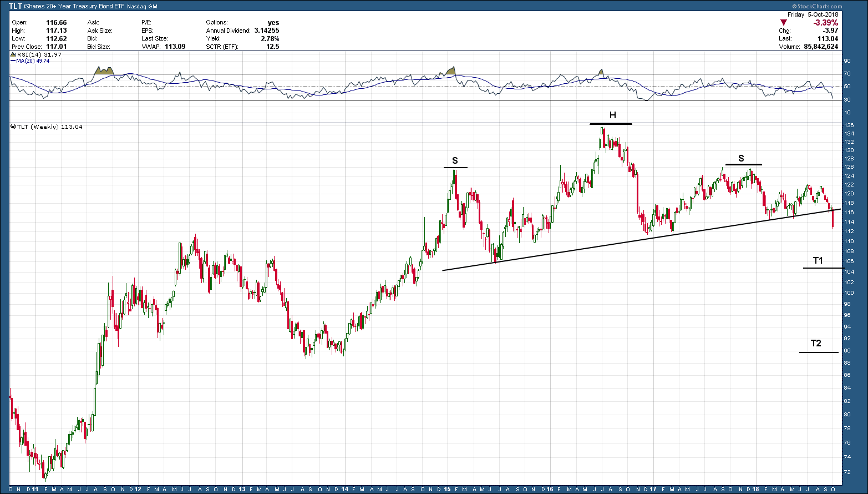Screen dimensions: 868x494
Task: Click the 'T2' target label
Action: click(x=816, y=344)
